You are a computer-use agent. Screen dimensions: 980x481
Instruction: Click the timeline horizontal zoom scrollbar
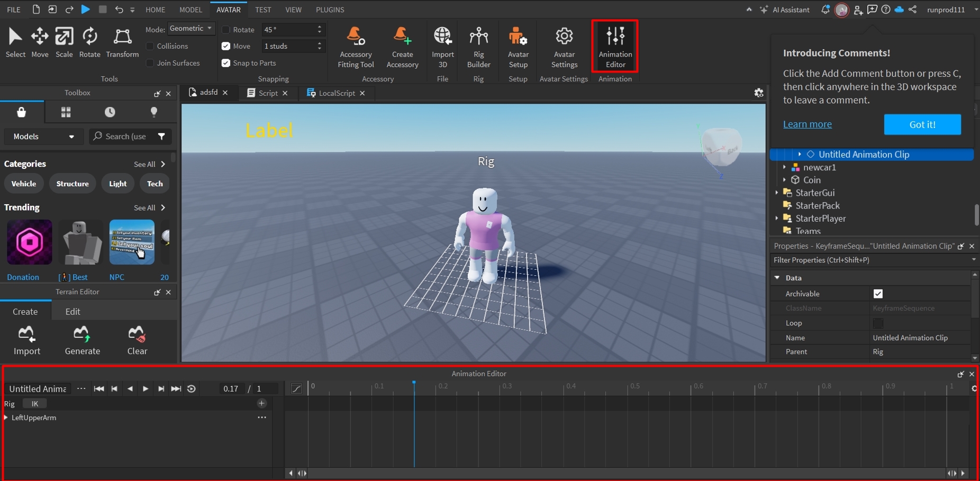[x=627, y=473]
